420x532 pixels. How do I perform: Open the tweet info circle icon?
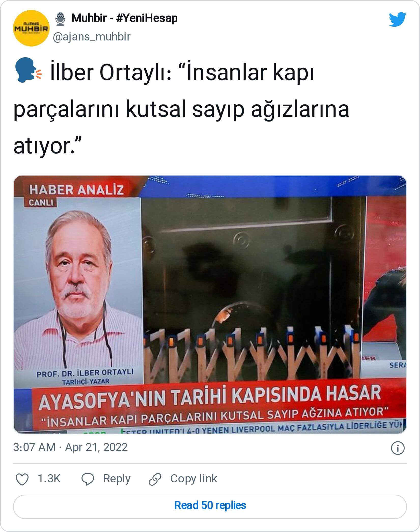pyautogui.click(x=398, y=448)
